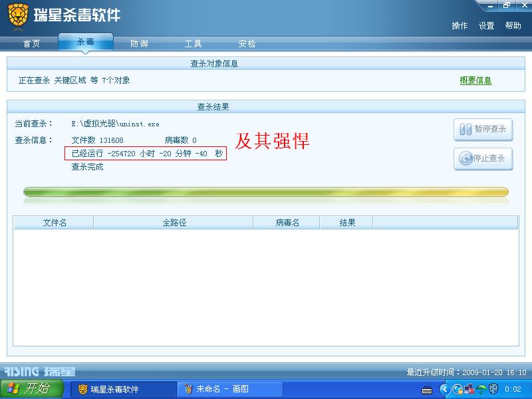Click the 文件数 131608 text
The width and height of the screenshot is (532, 399).
click(97, 140)
